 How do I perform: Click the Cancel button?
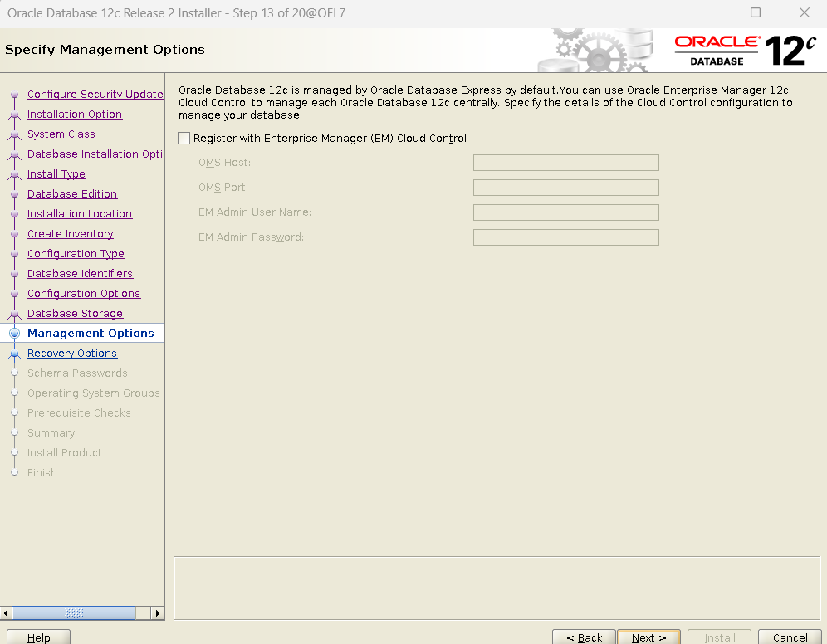point(790,637)
